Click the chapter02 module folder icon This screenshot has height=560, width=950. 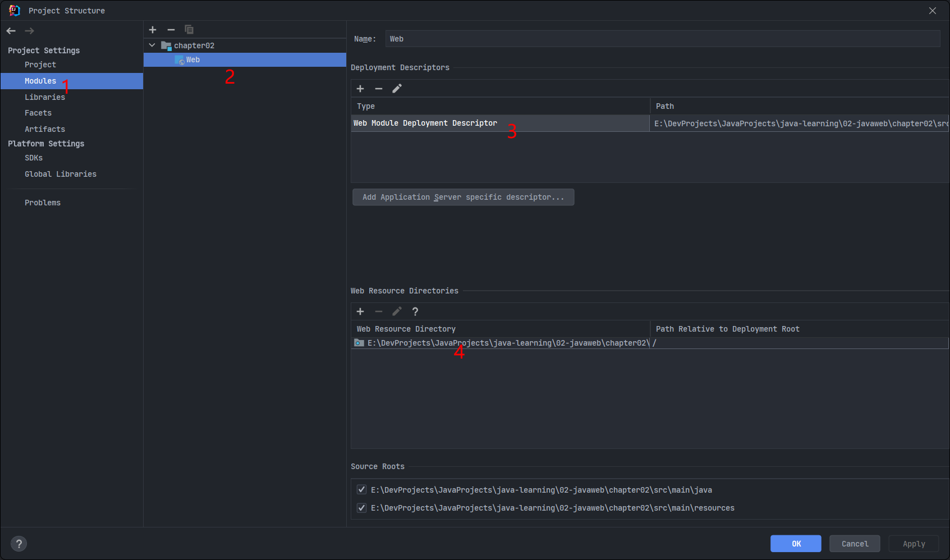coord(166,45)
